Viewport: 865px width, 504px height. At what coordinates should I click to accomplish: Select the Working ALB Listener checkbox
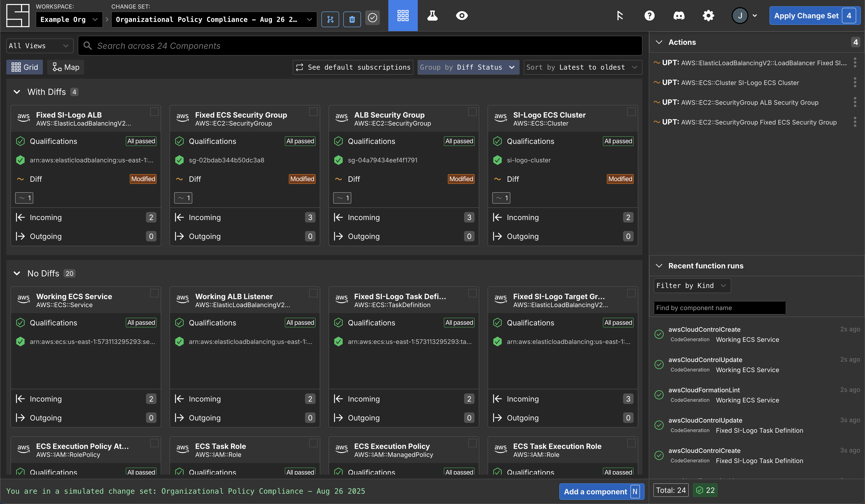pos(313,293)
